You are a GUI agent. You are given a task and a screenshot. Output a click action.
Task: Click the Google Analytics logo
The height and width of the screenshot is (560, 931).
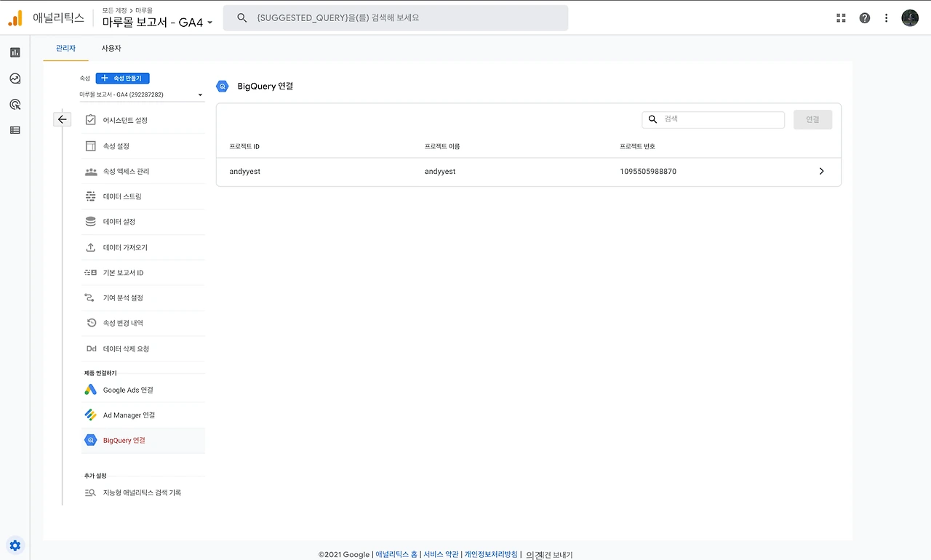click(15, 18)
